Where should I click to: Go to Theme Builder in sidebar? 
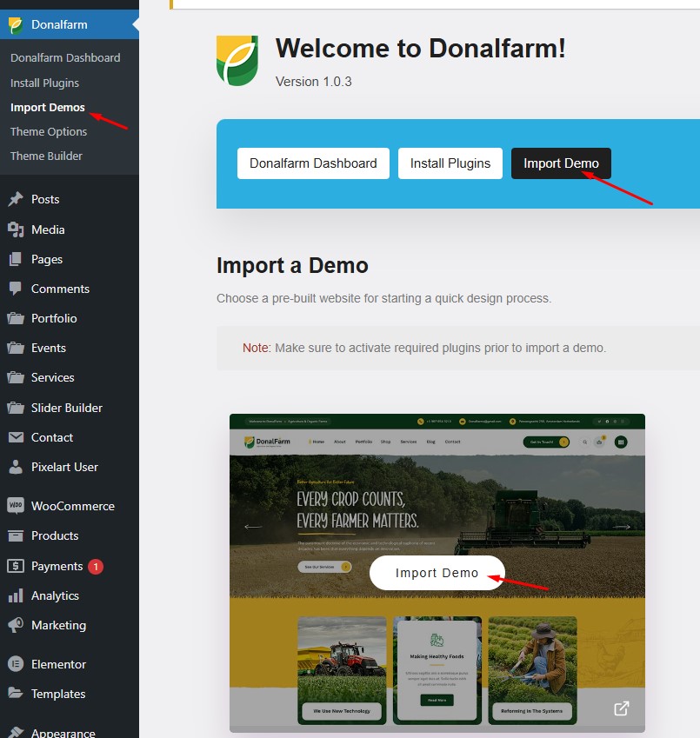coord(46,156)
